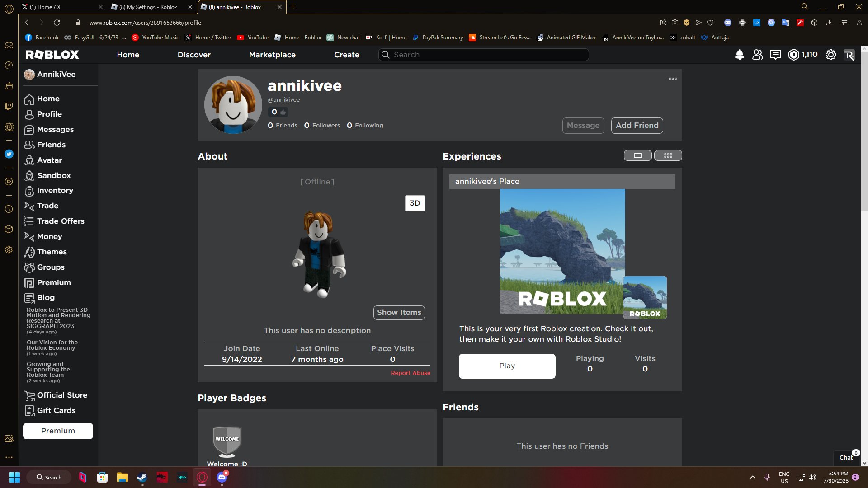The image size is (868, 488).
Task: Open the Marketplace navigation tab
Action: tap(272, 55)
